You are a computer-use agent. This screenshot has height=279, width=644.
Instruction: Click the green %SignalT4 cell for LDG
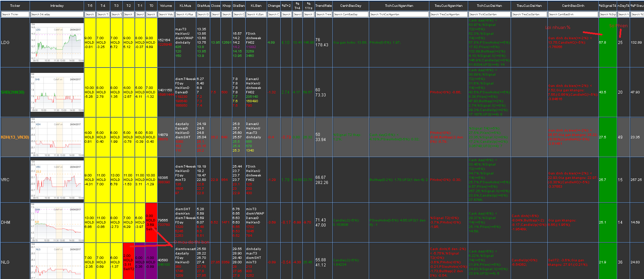coord(608,43)
